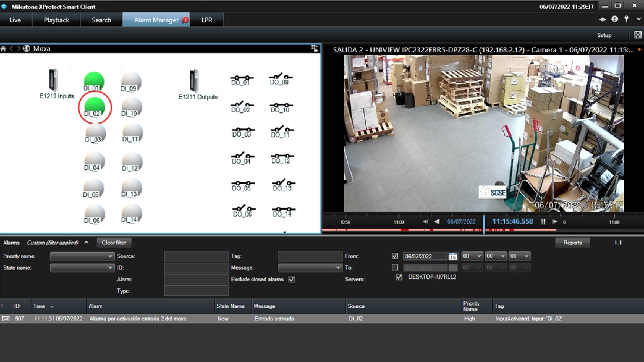
Task: Click the playback timeline position marker
Action: (484, 224)
